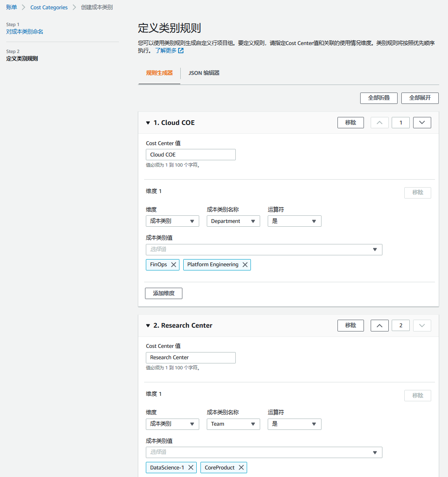Collapse the Cloud COE rule section
Viewport: 448px width, 477px height.
tap(148, 123)
